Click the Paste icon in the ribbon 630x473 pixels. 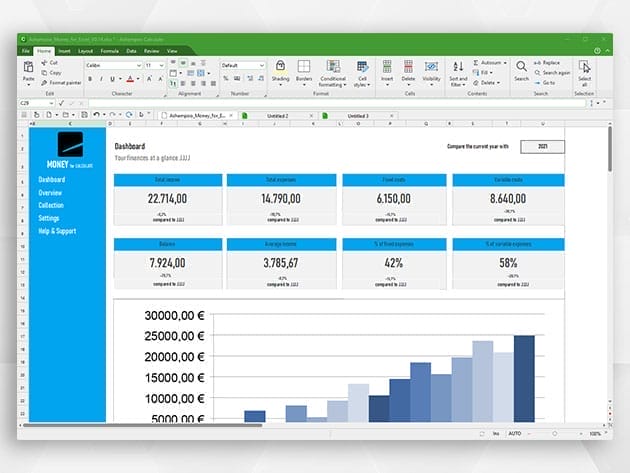28,66
